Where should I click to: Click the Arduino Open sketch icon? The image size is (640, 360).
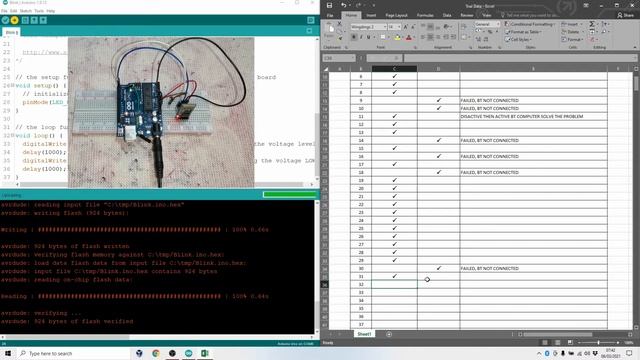click(34, 20)
